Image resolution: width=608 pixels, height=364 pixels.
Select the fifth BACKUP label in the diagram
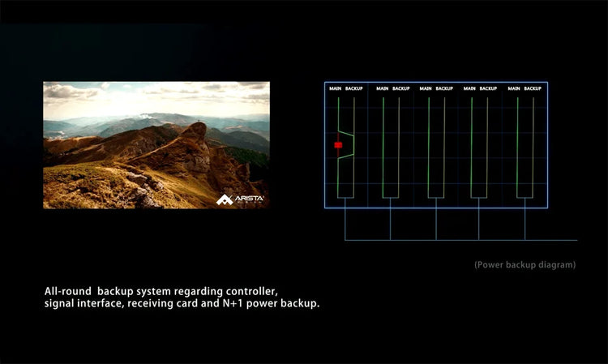[x=533, y=88]
